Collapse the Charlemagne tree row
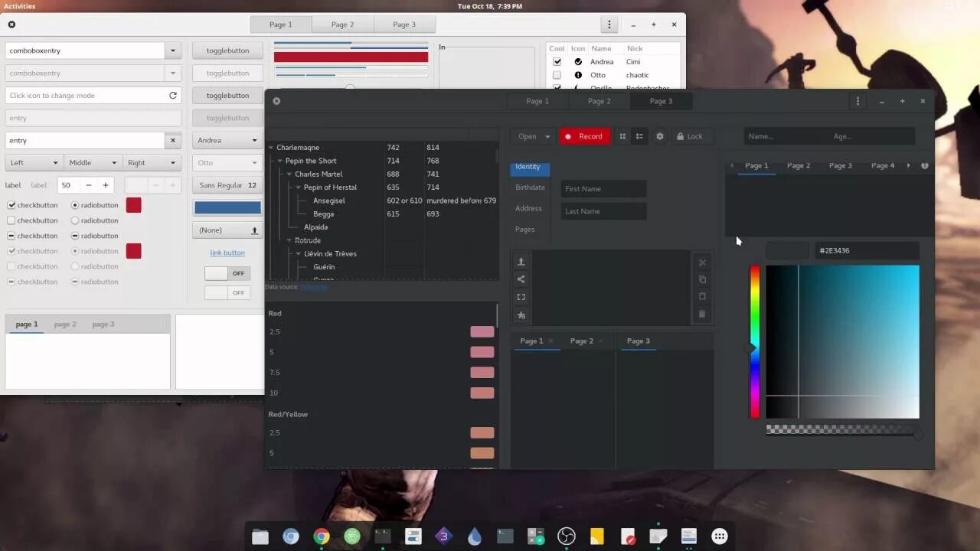This screenshot has width=980, height=551. [271, 148]
